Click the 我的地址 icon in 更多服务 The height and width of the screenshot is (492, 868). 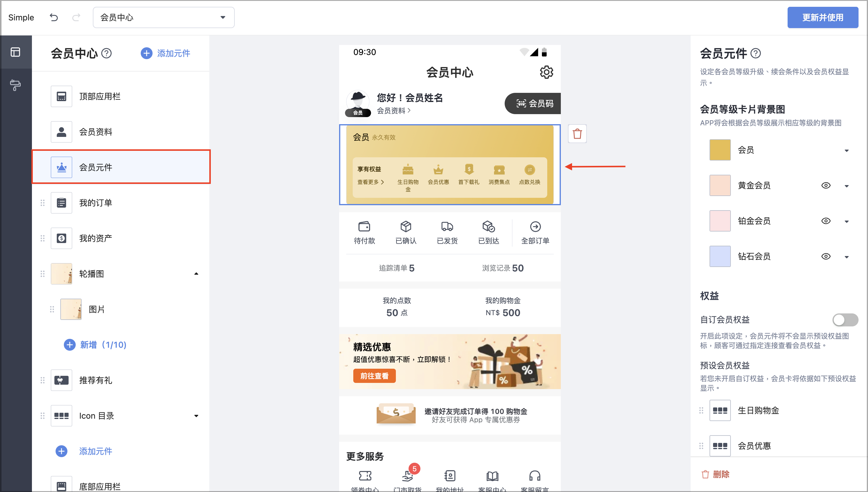point(450,476)
